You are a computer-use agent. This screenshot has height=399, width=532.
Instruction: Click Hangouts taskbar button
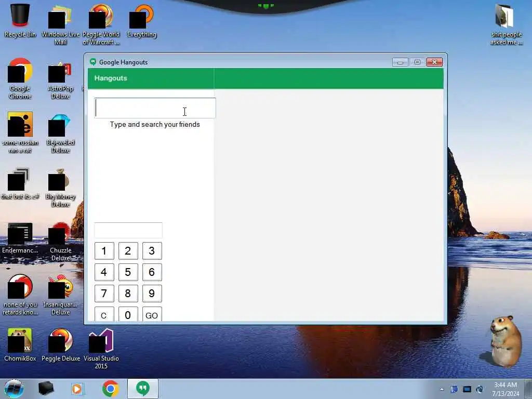click(143, 389)
